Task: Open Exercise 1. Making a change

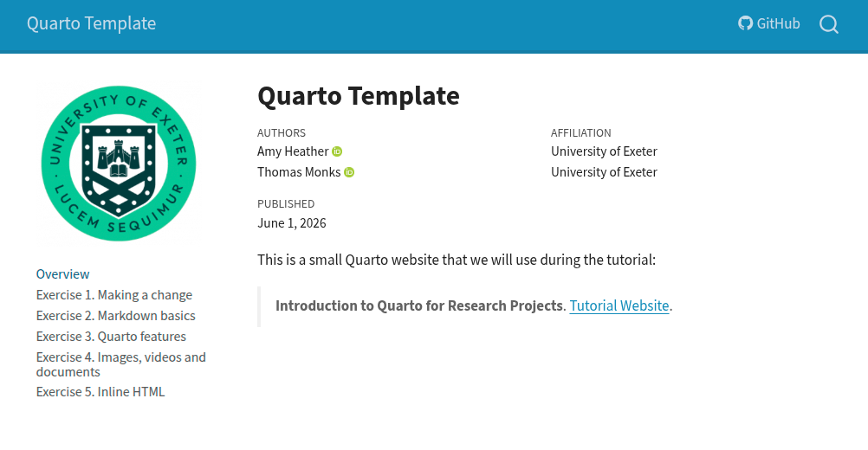Action: click(114, 295)
